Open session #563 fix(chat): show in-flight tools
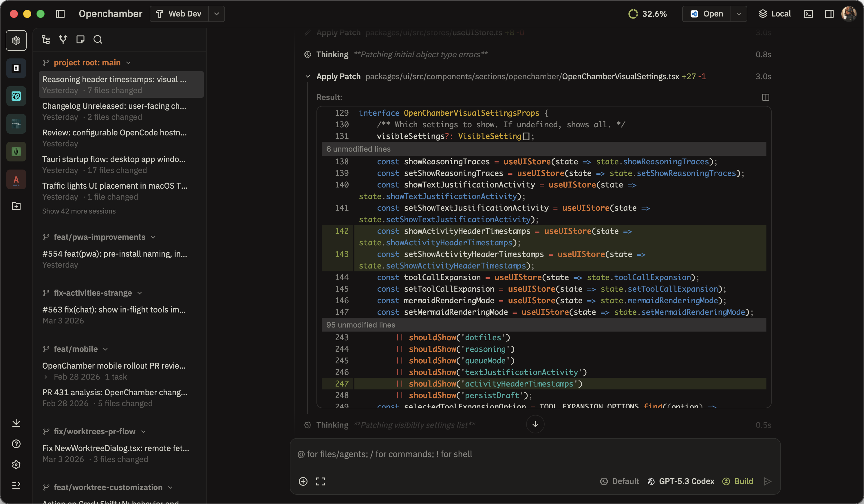Image resolution: width=864 pixels, height=504 pixels. click(x=121, y=315)
